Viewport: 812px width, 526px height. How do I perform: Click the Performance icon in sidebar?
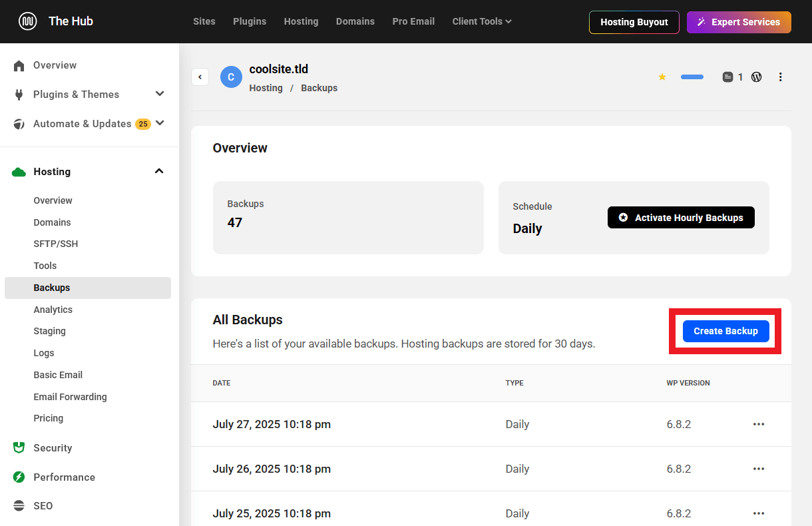tap(18, 477)
